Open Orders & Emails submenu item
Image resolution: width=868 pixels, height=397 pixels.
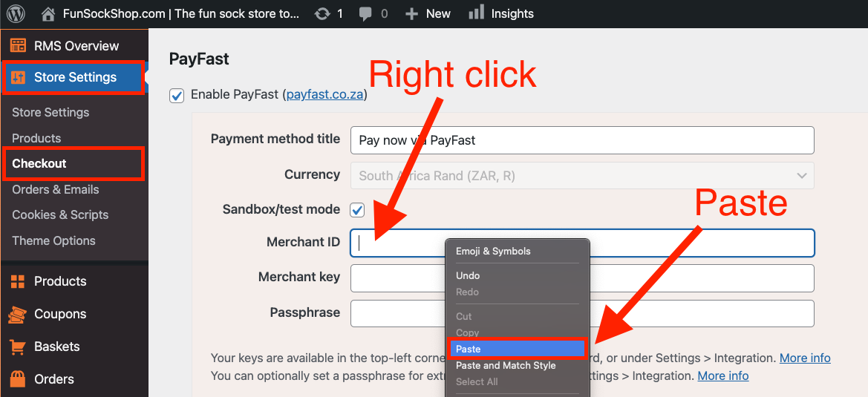pyautogui.click(x=56, y=190)
